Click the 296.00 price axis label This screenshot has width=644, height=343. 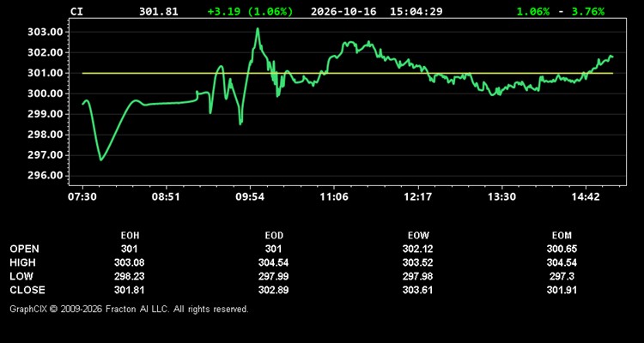[x=45, y=176]
